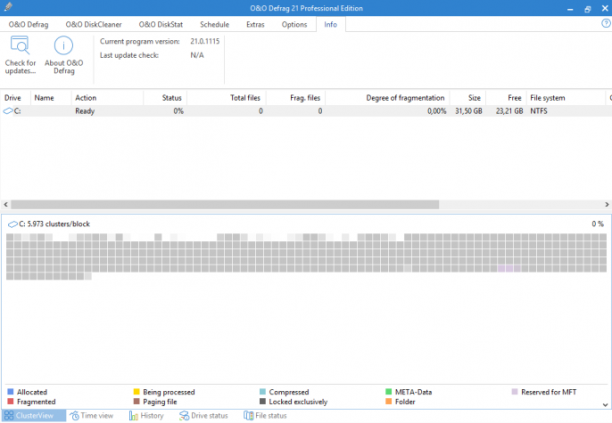Open About O&O Defrag info

[x=64, y=55]
